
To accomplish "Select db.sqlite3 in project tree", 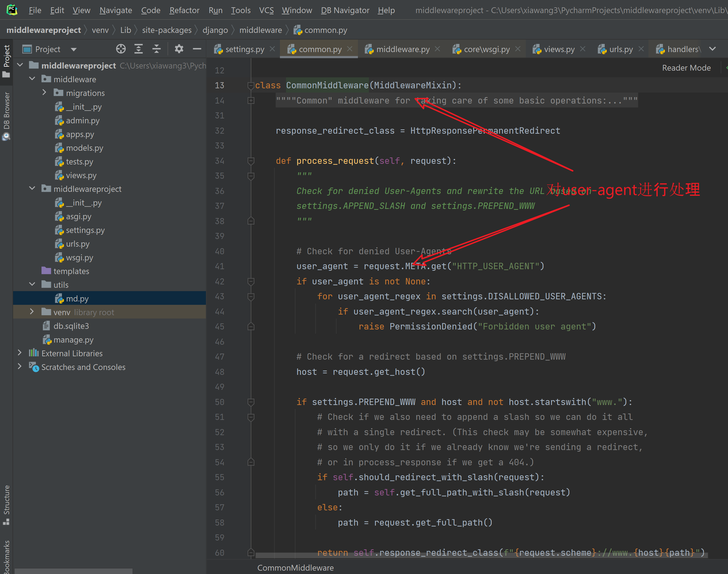I will click(71, 326).
